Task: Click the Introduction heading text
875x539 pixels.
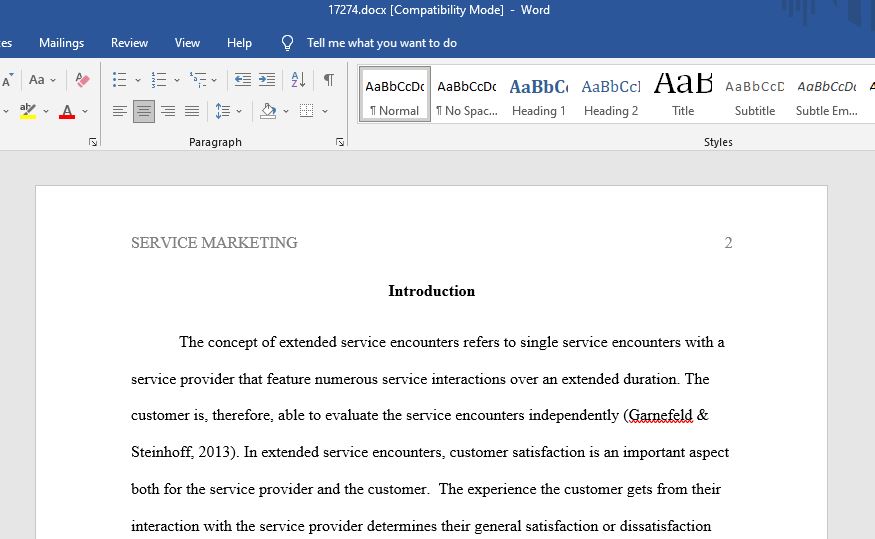Action: [432, 291]
